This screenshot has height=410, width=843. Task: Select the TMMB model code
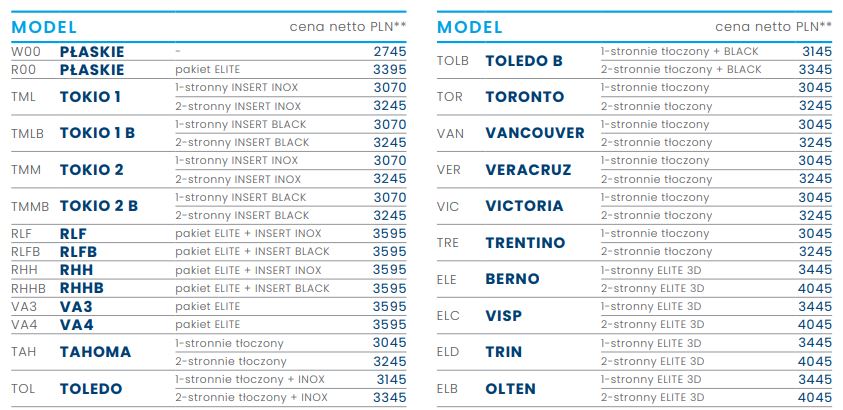click(x=30, y=206)
